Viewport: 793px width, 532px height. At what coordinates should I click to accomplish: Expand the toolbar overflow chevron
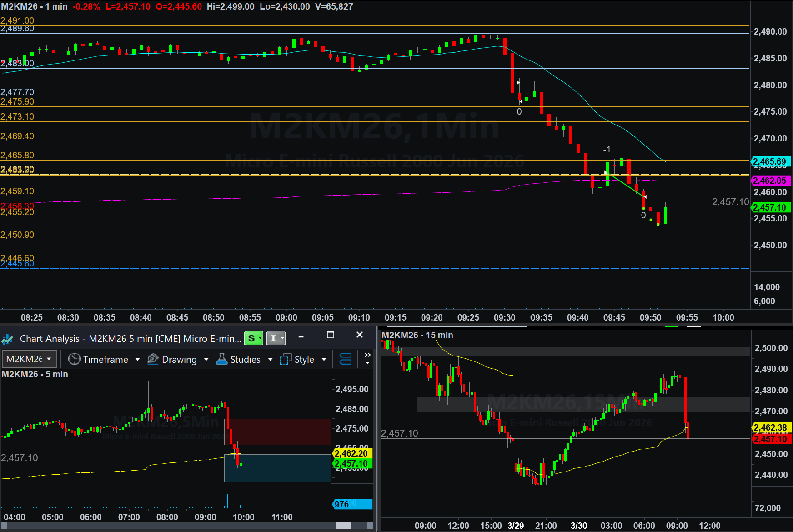(367, 358)
